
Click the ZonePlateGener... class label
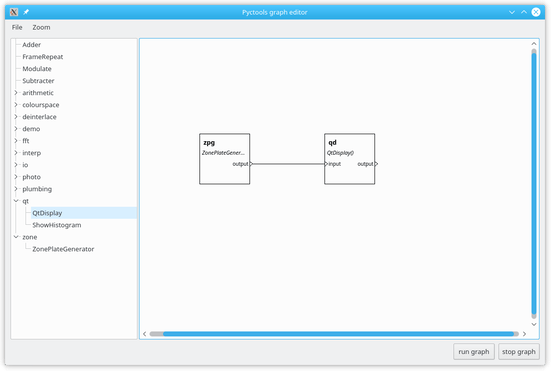coord(223,153)
